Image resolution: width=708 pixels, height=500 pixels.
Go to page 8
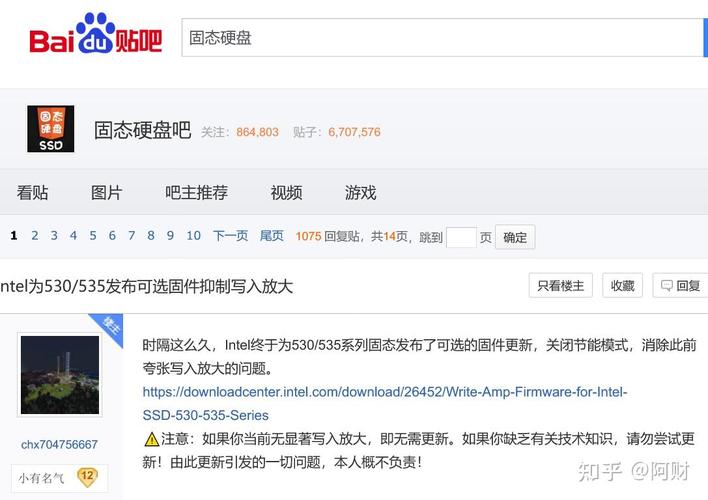[x=151, y=236]
